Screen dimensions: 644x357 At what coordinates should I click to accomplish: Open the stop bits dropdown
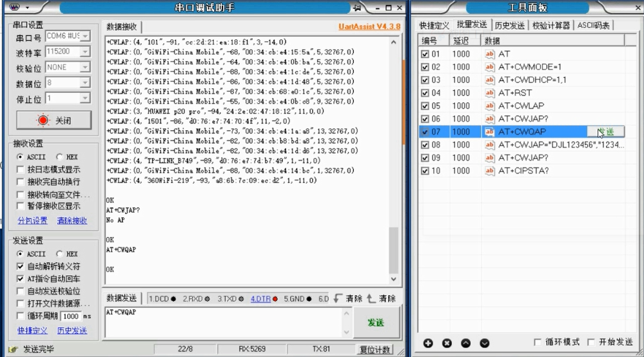85,99
